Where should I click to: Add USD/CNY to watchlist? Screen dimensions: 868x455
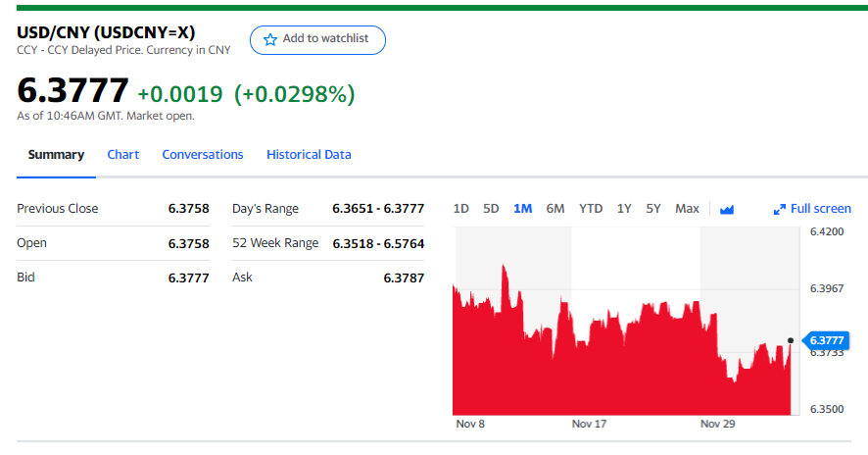pyautogui.click(x=317, y=39)
